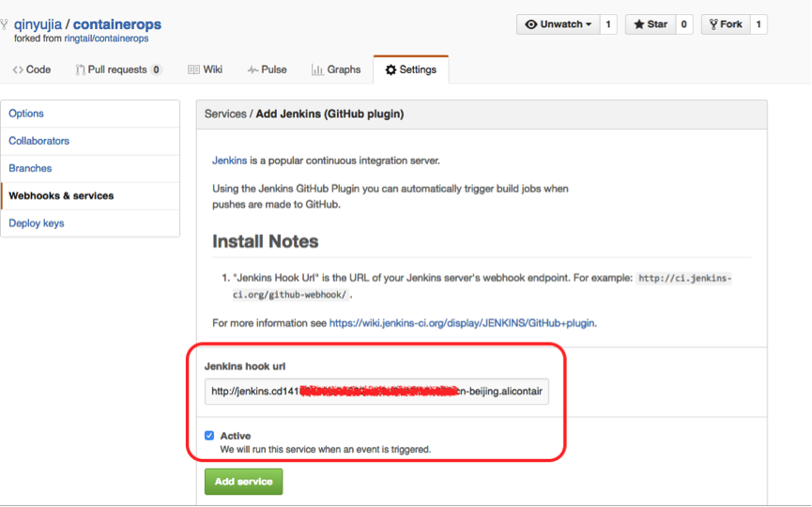812x507 pixels.
Task: Star the repository
Action: 651,24
